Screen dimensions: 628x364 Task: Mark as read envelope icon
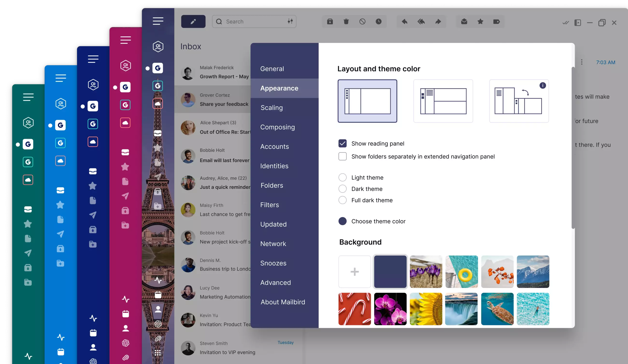coord(464,22)
